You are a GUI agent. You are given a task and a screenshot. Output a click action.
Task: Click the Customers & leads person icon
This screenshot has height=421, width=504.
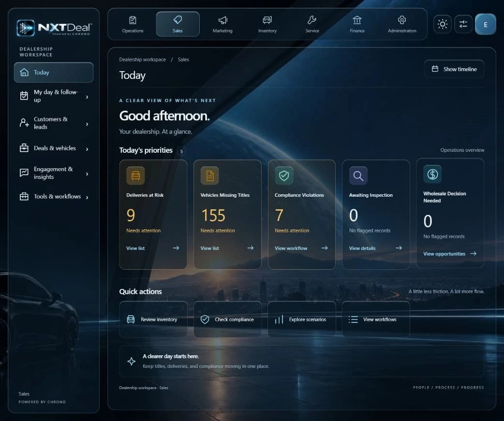click(24, 123)
